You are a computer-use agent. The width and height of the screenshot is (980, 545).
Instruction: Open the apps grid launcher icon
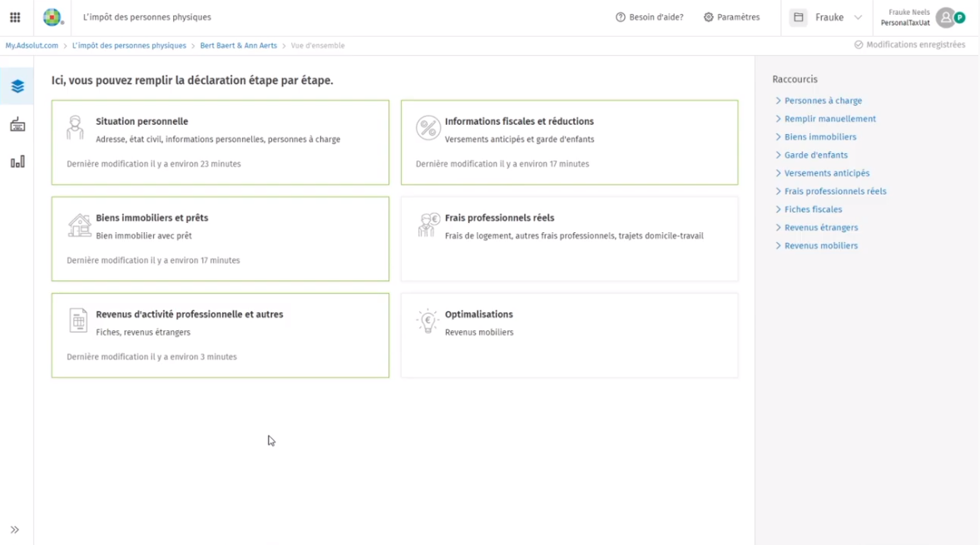(15, 17)
